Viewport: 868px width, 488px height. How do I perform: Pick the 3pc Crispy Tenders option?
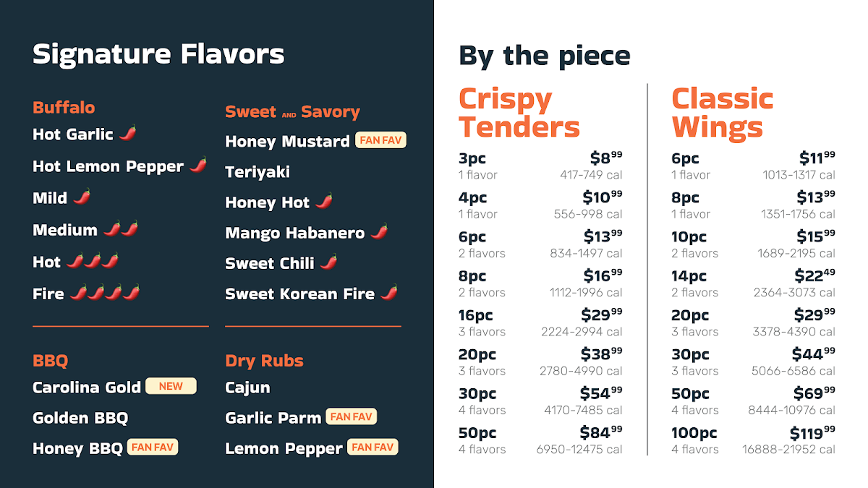(472, 158)
